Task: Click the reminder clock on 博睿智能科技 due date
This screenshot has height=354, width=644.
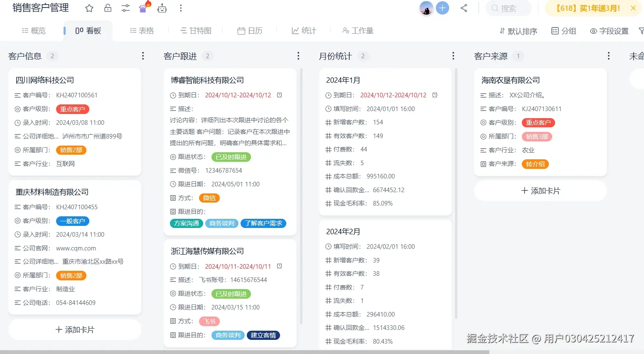Action: click(279, 95)
